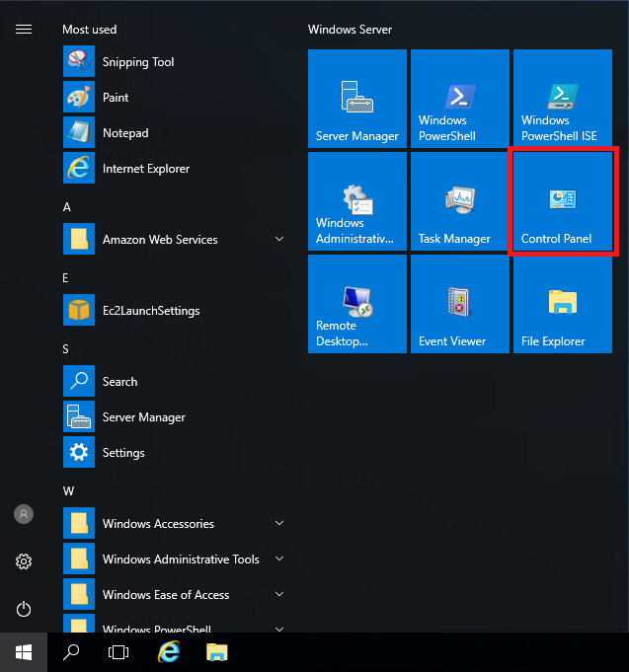Jump to letter E section header
The width and height of the screenshot is (629, 672).
click(x=66, y=278)
